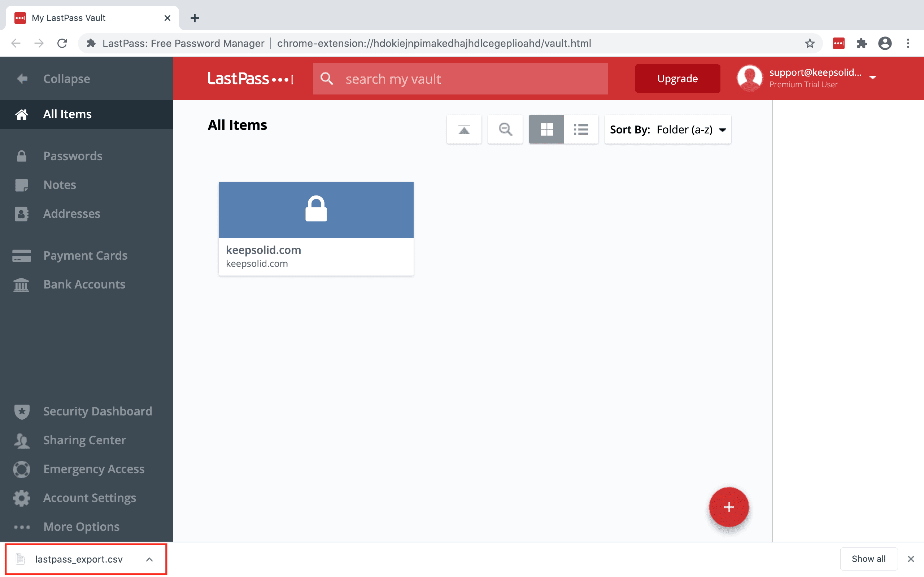
Task: Expand lastpass_export.csv download options chevron
Action: coord(149,559)
